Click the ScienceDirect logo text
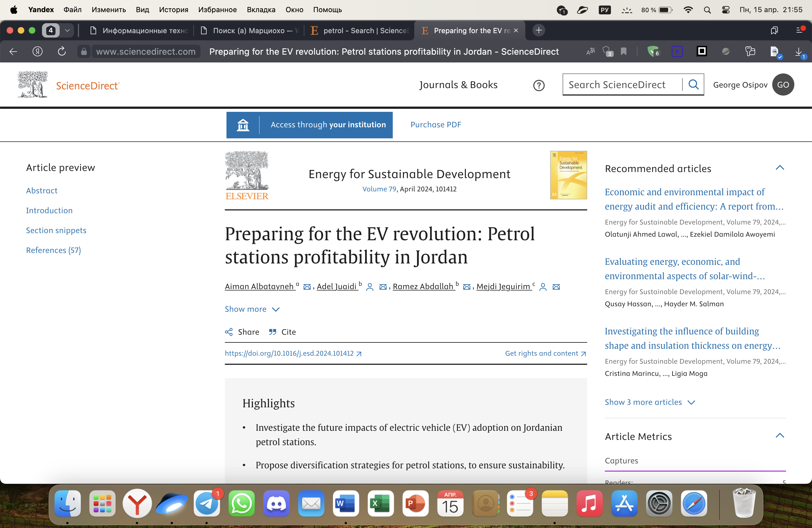Viewport: 812px width, 528px height. (x=88, y=86)
